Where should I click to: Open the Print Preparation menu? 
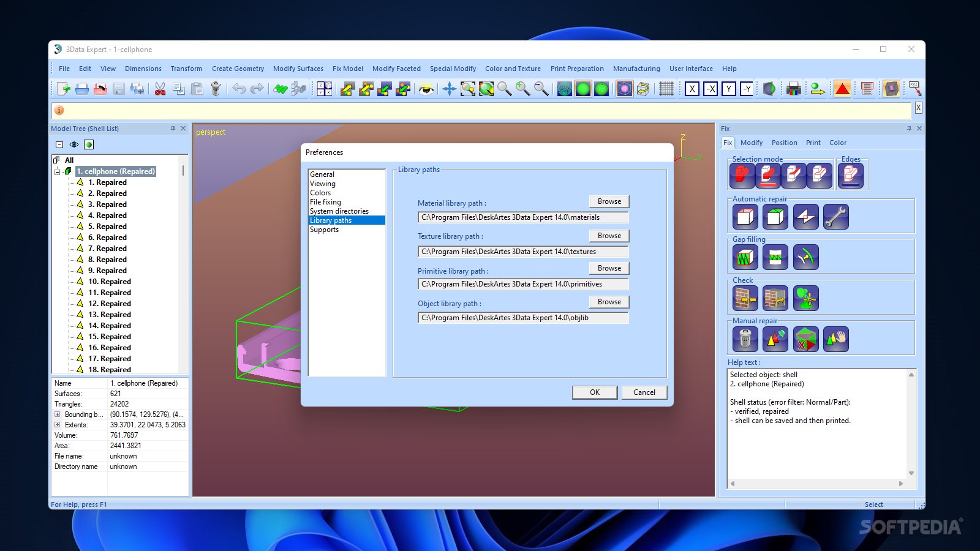click(577, 69)
